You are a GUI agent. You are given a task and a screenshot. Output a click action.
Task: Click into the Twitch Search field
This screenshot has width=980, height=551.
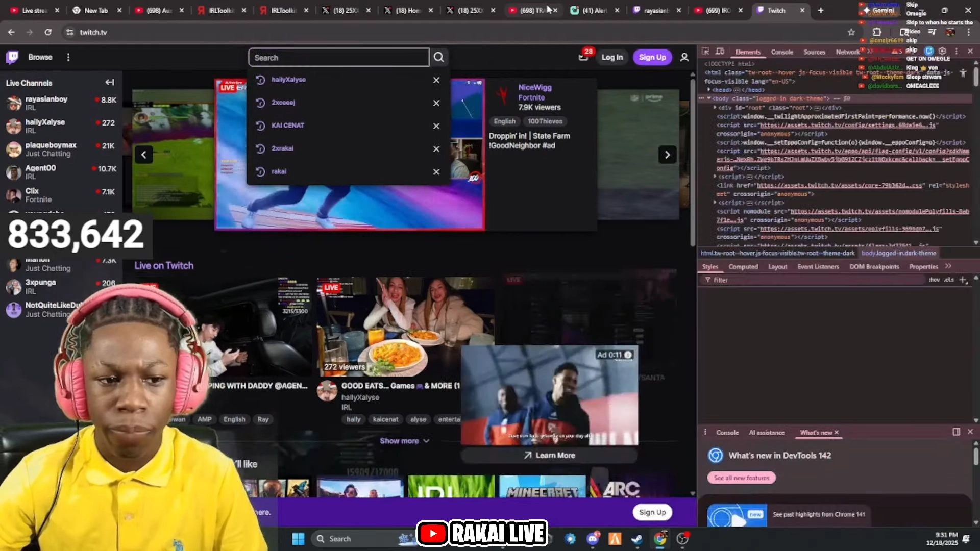[338, 58]
